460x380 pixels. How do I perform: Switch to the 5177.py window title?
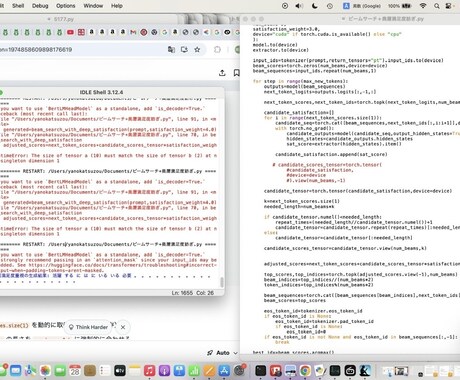[x=63, y=19]
